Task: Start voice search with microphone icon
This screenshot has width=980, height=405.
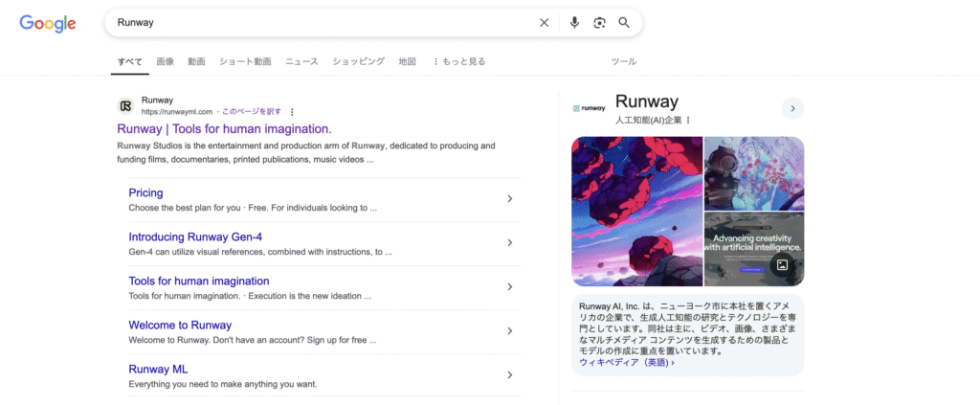Action: 574,23
